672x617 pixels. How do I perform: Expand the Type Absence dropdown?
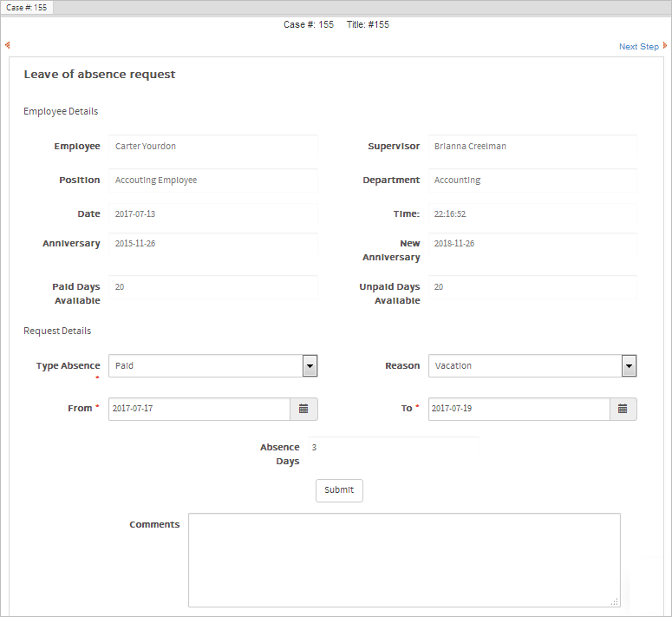point(310,366)
